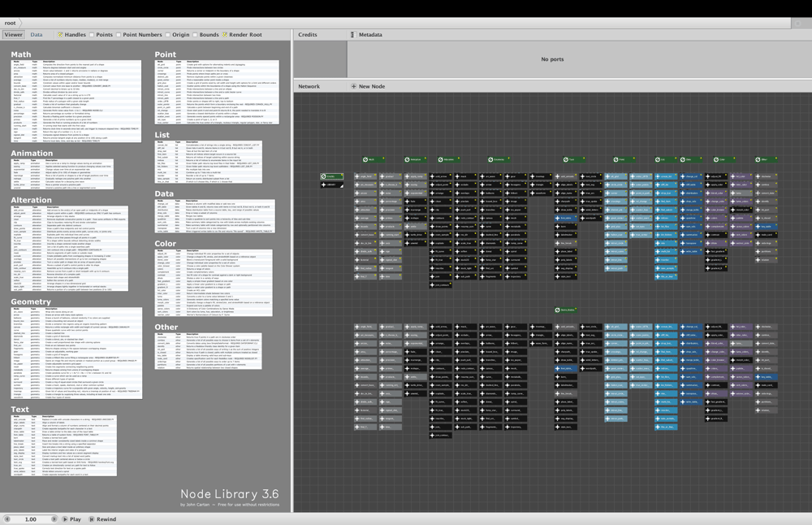The width and height of the screenshot is (812, 525).
Task: Click the frame number field showing 1.00
Action: 31,518
